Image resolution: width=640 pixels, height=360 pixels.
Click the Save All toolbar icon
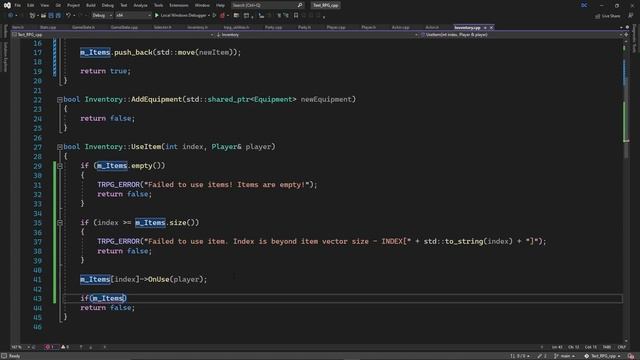(58, 16)
